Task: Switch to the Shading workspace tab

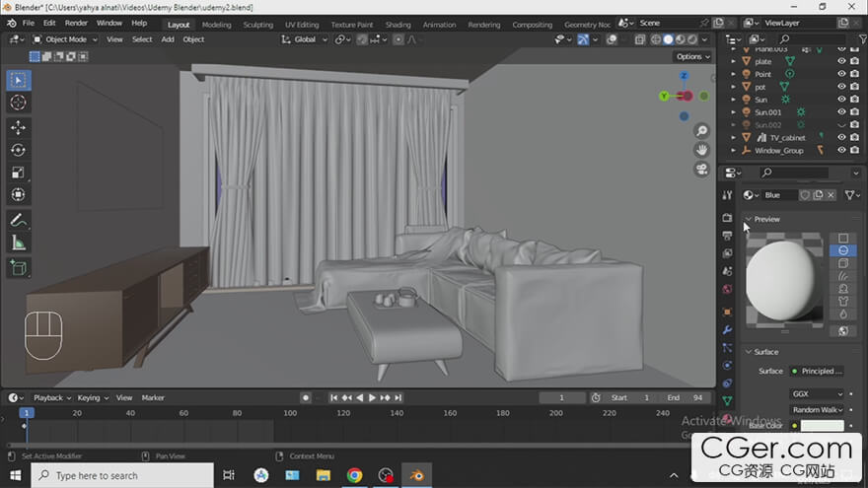Action: click(x=398, y=24)
